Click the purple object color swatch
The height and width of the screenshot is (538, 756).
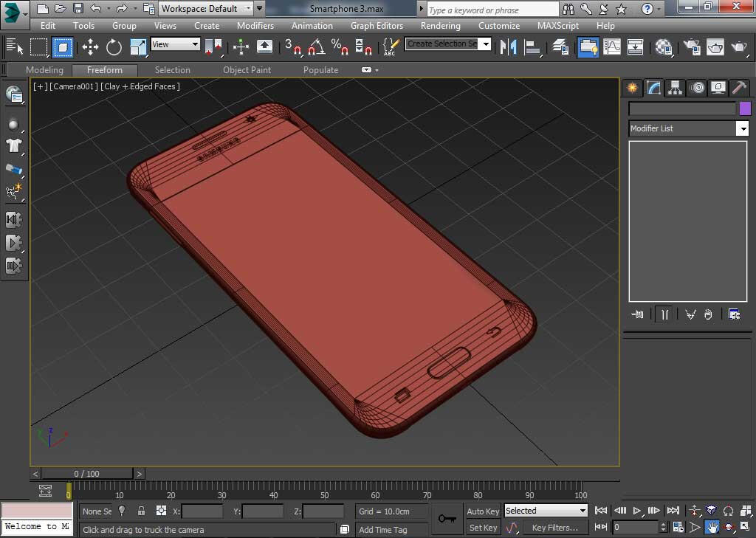click(x=745, y=108)
